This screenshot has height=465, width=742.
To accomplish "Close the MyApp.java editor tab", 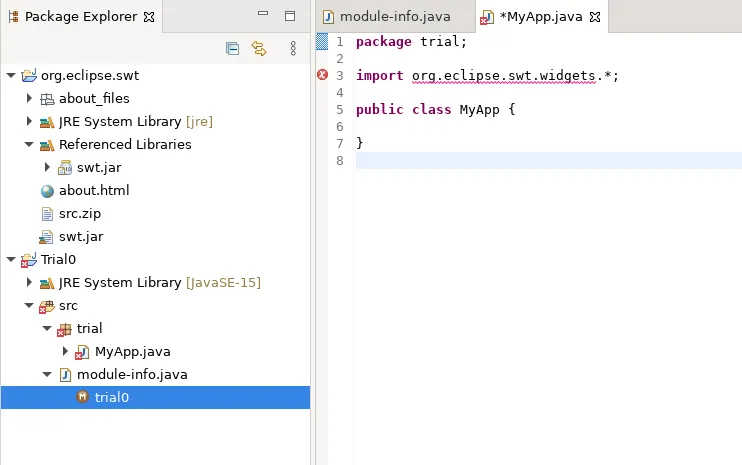I will coord(595,17).
